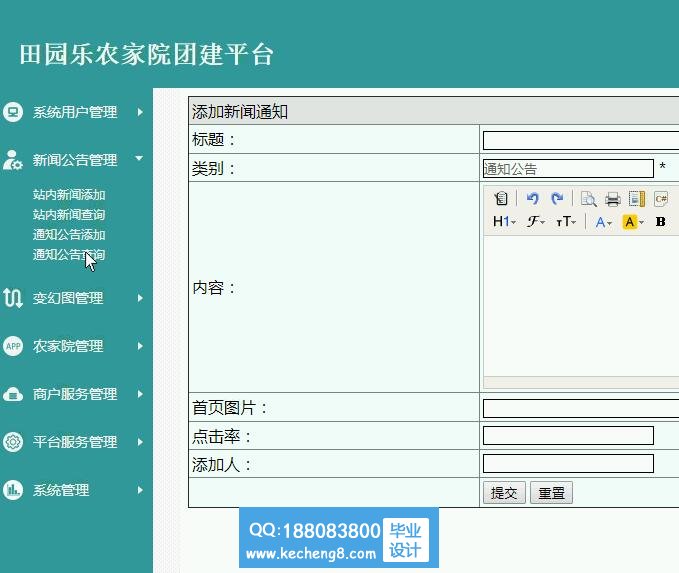679x573 pixels.
Task: Focus the 点击率 input field
Action: click(x=568, y=436)
